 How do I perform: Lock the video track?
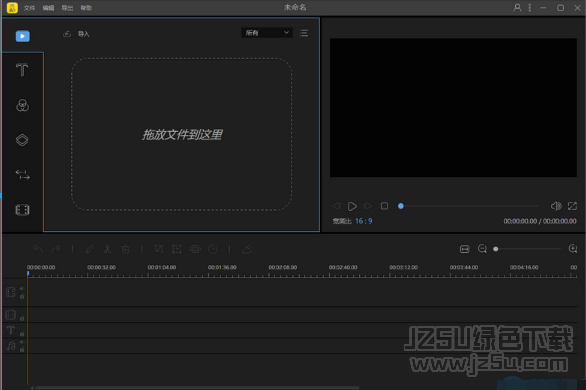pos(22,297)
